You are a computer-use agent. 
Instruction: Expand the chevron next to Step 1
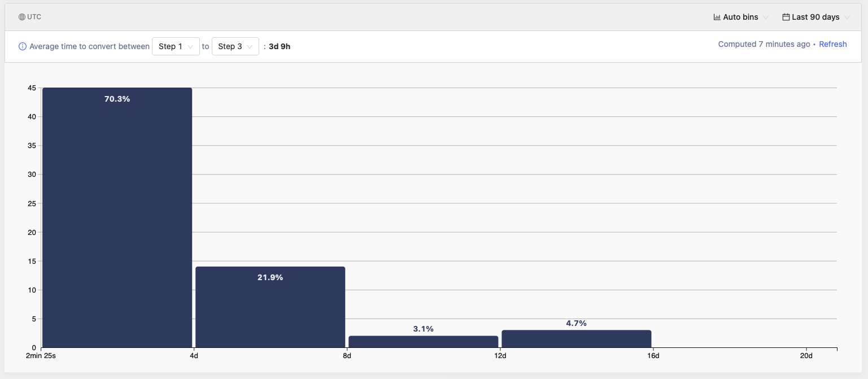[x=191, y=47]
